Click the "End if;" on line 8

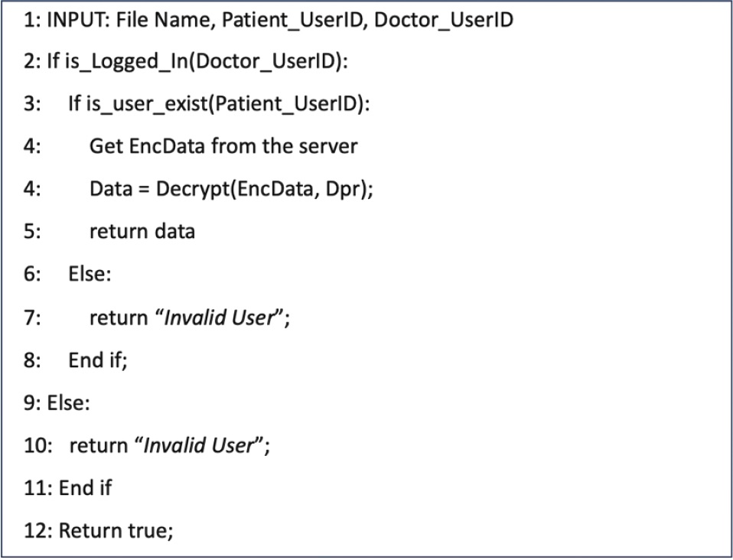[x=97, y=359]
